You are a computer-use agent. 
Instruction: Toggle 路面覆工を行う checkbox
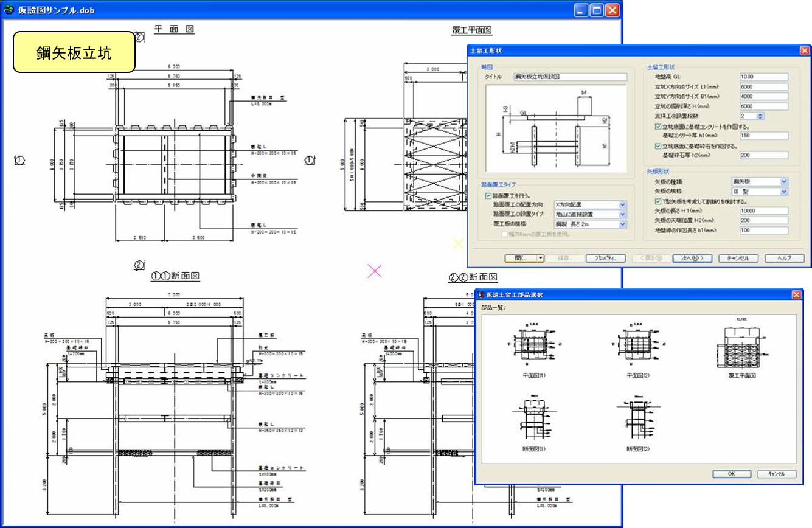[488, 196]
